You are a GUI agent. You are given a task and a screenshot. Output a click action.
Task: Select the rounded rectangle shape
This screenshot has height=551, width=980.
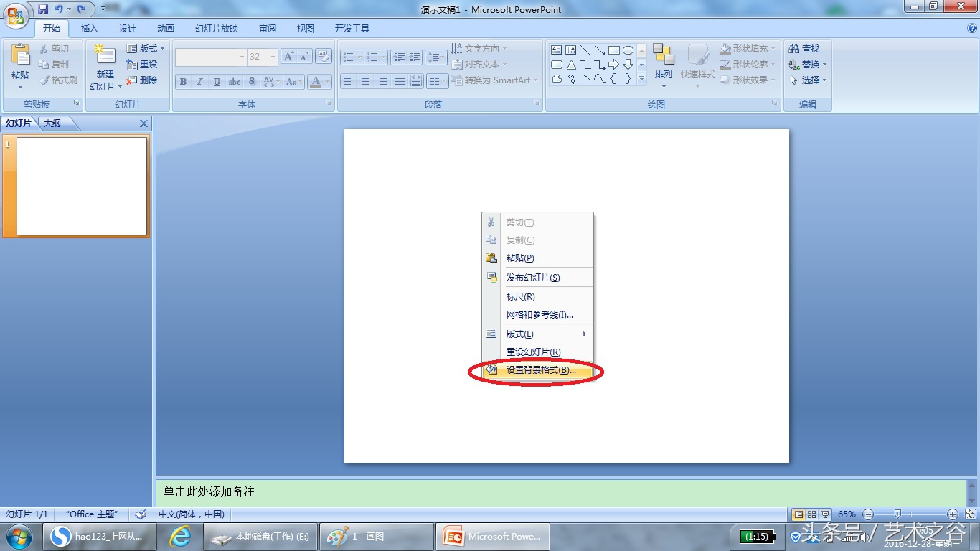pyautogui.click(x=557, y=65)
